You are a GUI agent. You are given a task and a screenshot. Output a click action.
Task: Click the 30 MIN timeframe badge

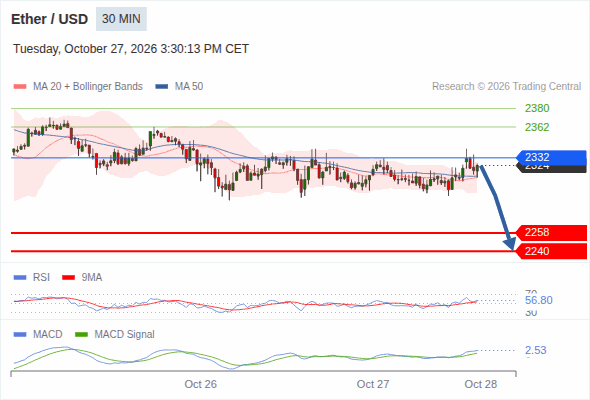click(x=121, y=19)
